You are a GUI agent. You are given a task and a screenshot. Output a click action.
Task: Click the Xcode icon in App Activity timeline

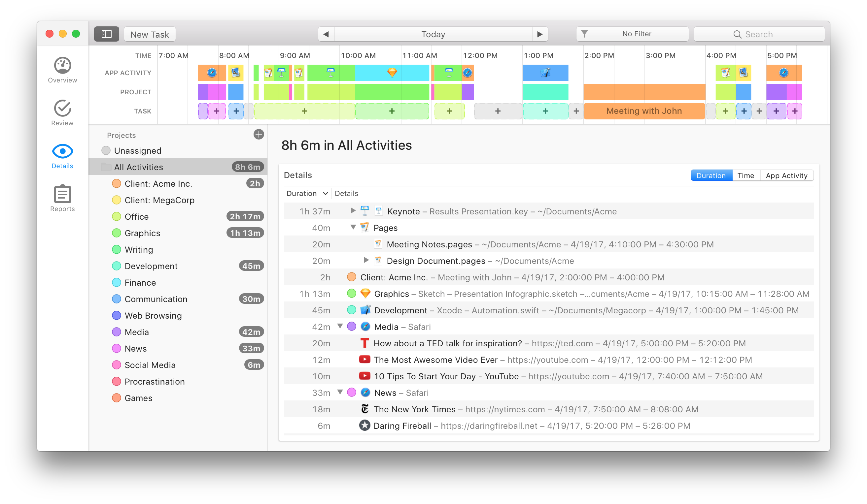coord(545,73)
